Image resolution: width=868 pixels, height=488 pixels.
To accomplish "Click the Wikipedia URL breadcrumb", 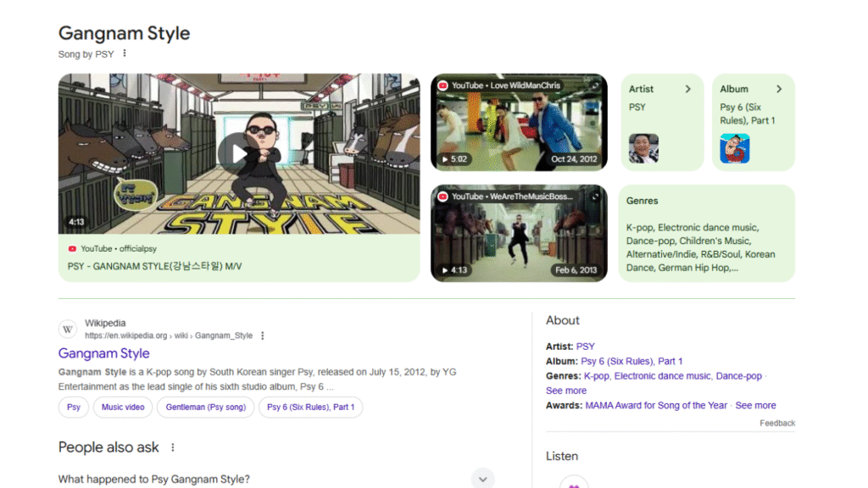I will (x=169, y=335).
